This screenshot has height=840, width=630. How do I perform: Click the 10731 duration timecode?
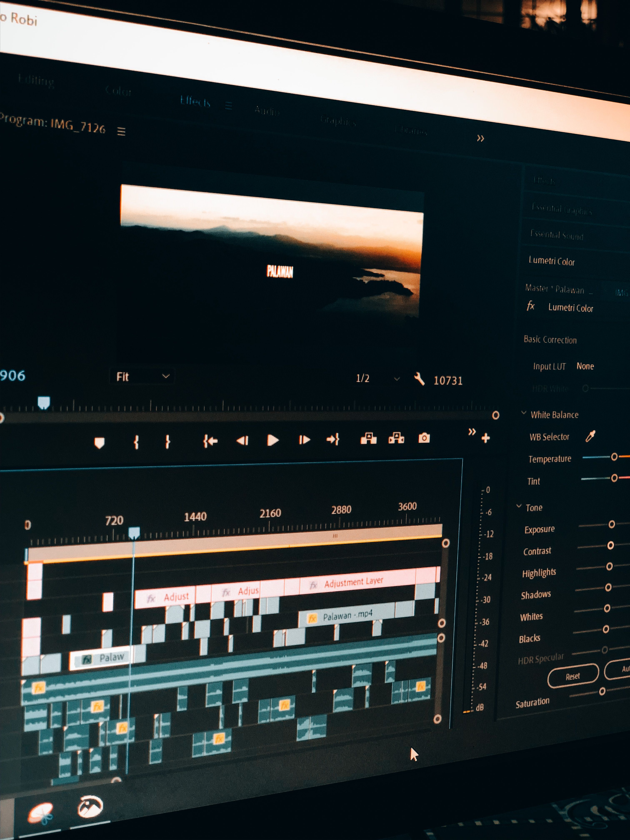click(448, 380)
